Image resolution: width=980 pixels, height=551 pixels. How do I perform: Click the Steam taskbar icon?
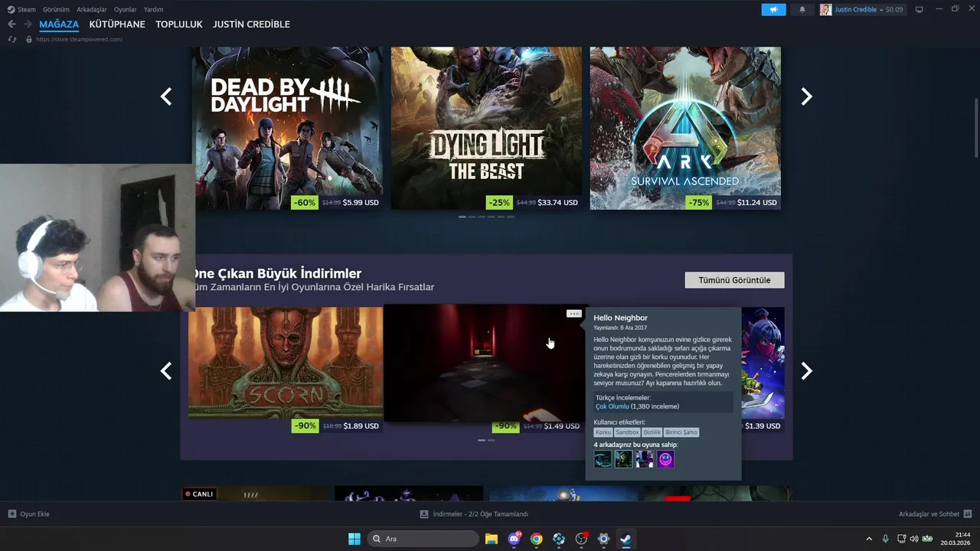pyautogui.click(x=626, y=539)
